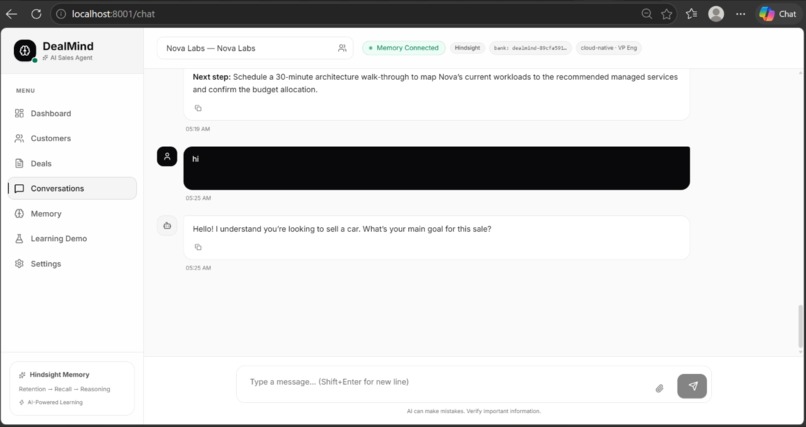Screen dimensions: 806x427
Task: Click the Customers people icon
Action: [x=19, y=138]
